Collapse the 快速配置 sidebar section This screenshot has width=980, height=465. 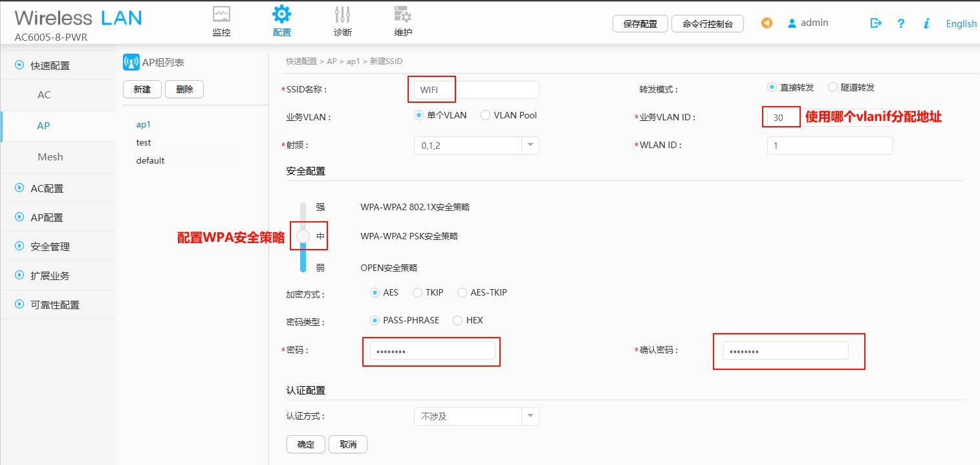pos(19,65)
